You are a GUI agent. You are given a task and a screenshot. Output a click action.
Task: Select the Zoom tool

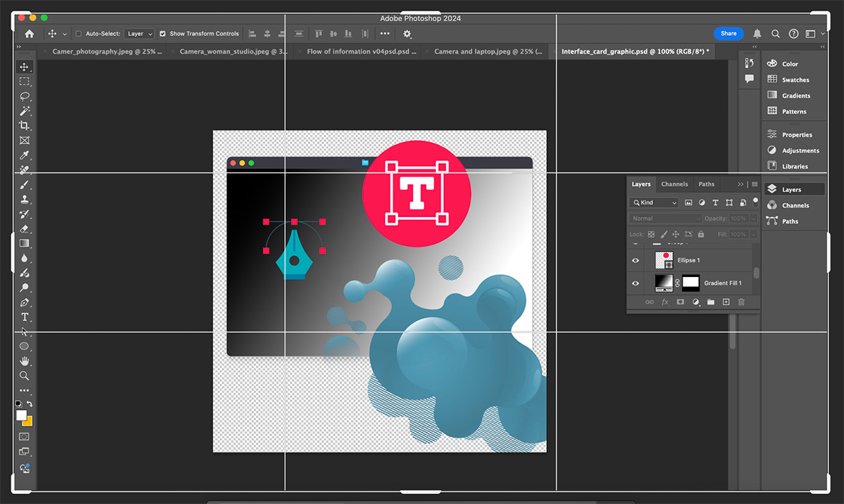point(24,375)
